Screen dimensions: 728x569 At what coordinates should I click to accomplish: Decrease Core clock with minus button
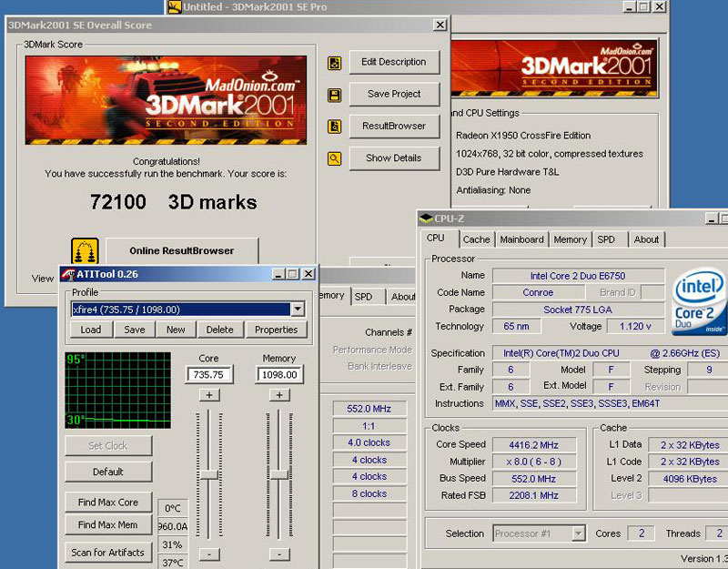[x=209, y=554]
